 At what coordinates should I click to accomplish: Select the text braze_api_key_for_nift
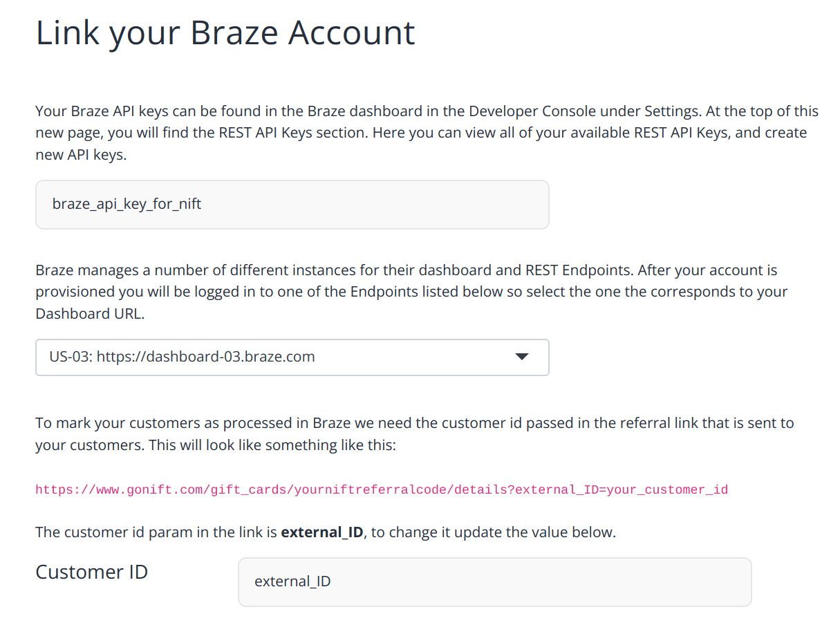[x=127, y=204]
